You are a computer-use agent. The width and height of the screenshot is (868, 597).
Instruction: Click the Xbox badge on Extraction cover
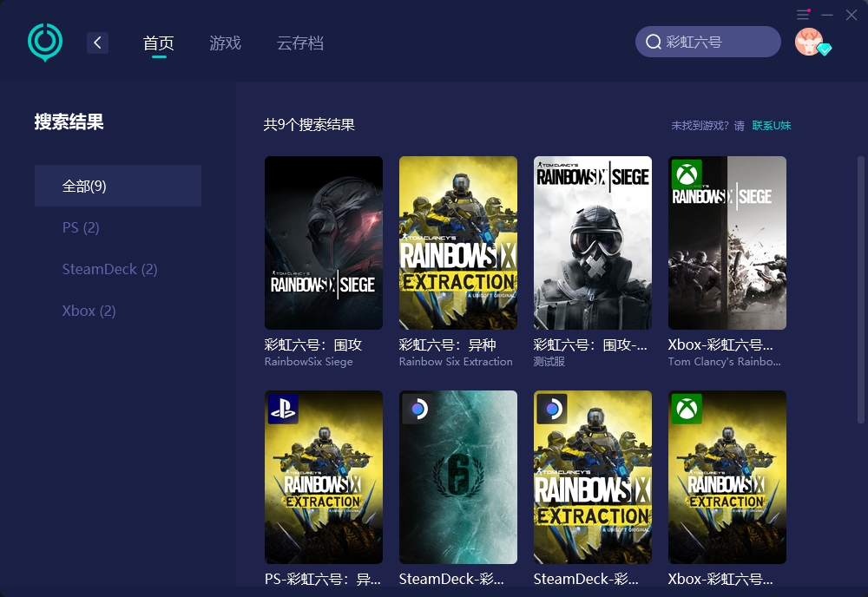tap(687, 409)
